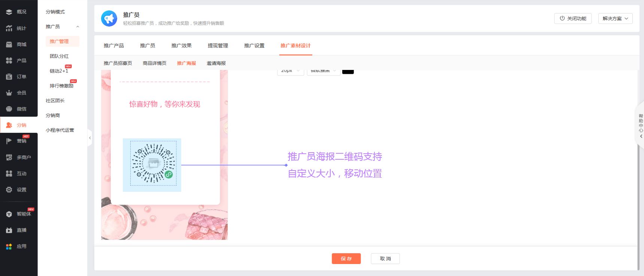Open the 统计 statistics chart icon
644x276 pixels.
(9, 28)
